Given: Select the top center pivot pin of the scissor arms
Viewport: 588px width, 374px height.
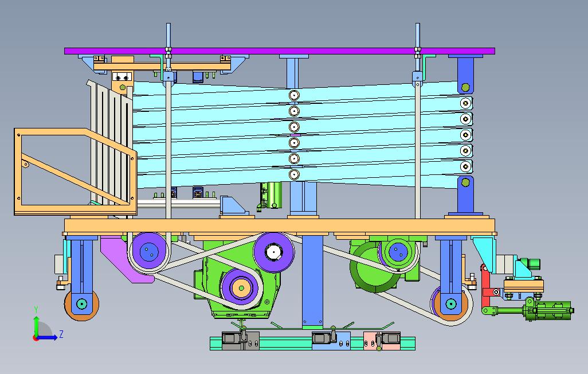Looking at the screenshot, I should pyautogui.click(x=294, y=95).
